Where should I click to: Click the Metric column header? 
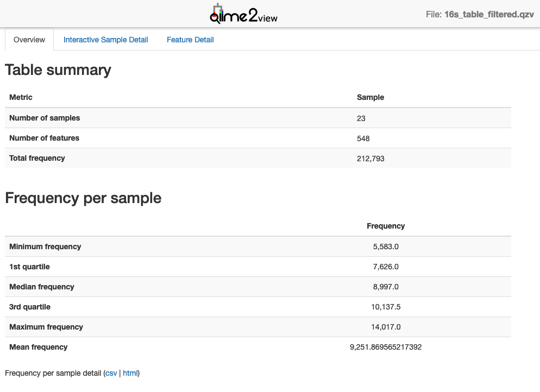click(x=21, y=97)
